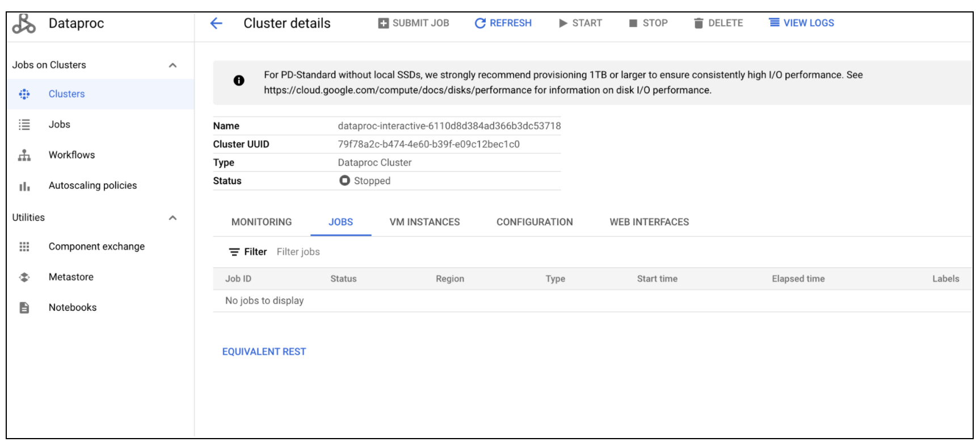Screen dimensions: 980x446
Task: Click the Equivalent REST link
Action: pyautogui.click(x=264, y=352)
